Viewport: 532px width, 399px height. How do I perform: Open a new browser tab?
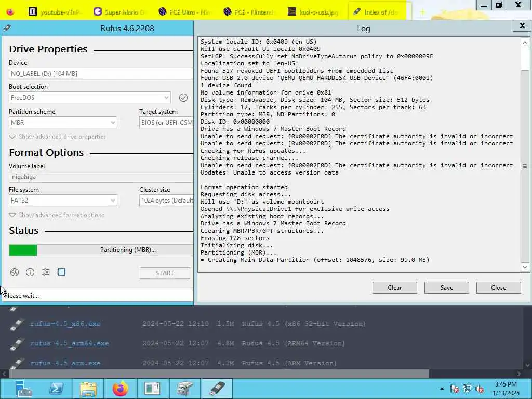pos(422,12)
